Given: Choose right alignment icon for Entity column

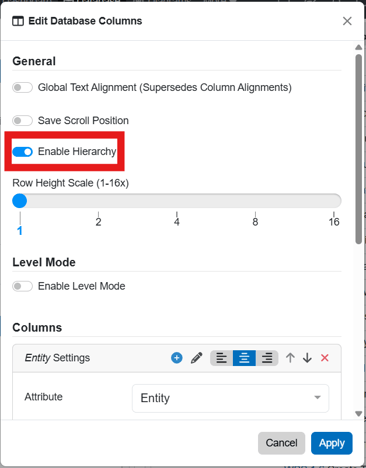Looking at the screenshot, I should [267, 358].
